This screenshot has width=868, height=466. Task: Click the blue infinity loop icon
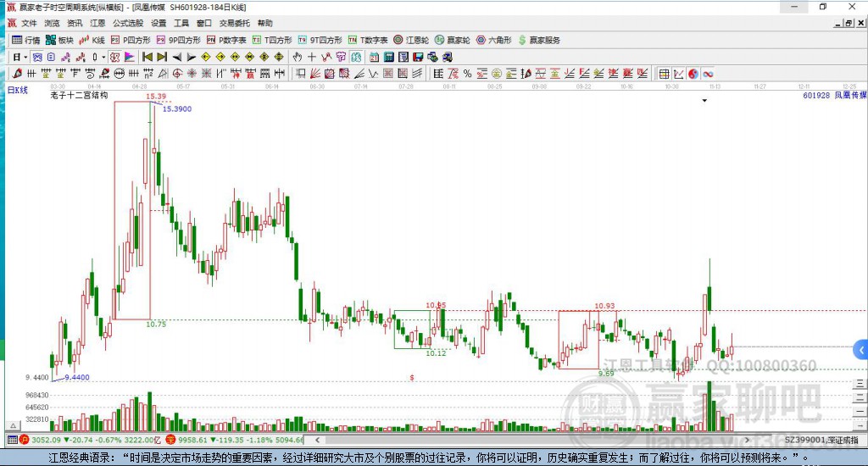[708, 75]
